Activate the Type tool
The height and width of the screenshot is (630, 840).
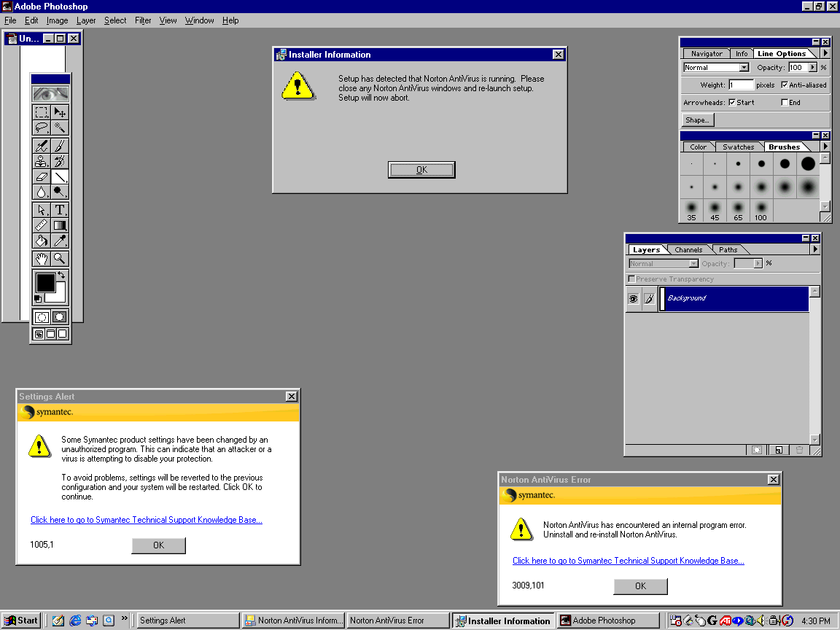60,210
